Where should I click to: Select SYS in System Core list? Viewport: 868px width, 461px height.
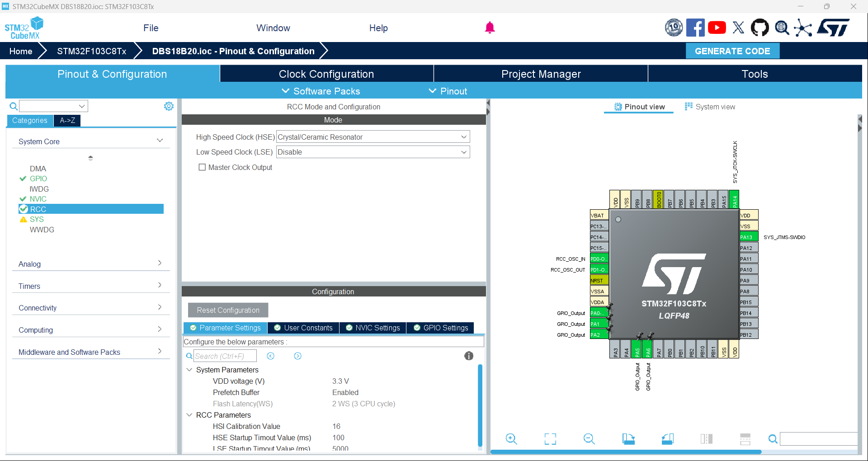click(x=37, y=219)
